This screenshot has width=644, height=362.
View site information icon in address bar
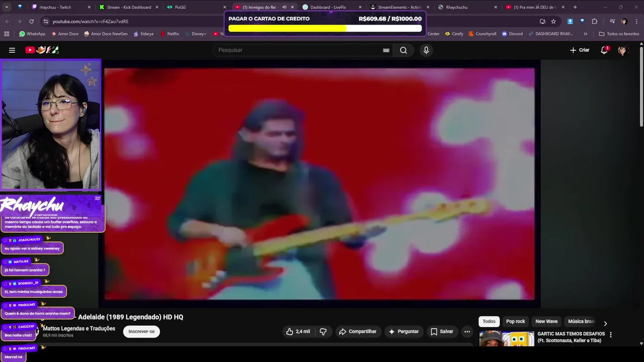[x=46, y=21]
